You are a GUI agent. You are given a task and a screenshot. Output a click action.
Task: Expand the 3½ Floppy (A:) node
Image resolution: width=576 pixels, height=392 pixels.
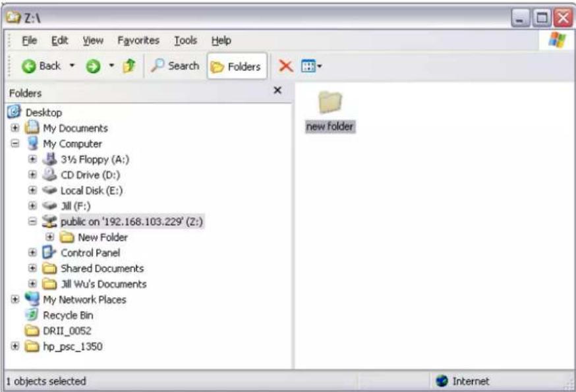32,159
